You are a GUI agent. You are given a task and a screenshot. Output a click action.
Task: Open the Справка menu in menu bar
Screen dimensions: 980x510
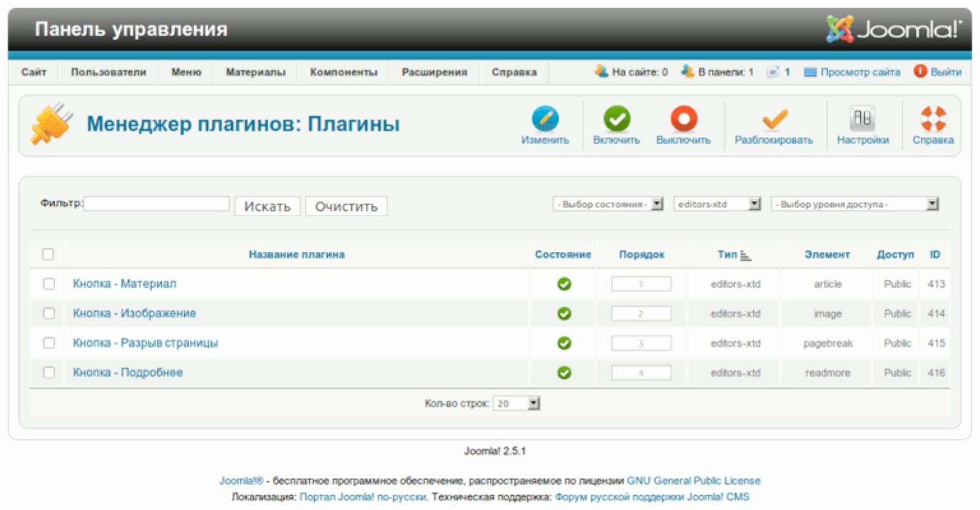tap(514, 72)
